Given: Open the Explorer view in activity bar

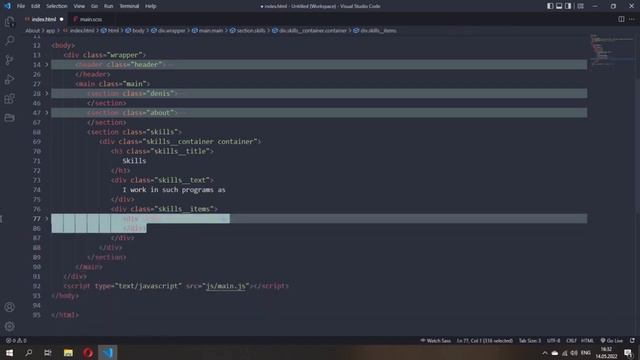Looking at the screenshot, I should click(x=9, y=21).
